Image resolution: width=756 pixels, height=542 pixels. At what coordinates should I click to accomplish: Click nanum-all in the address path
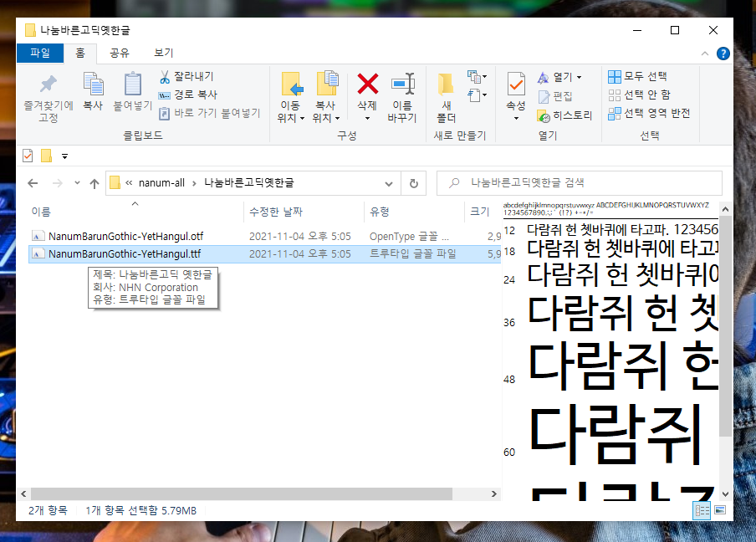(x=161, y=182)
